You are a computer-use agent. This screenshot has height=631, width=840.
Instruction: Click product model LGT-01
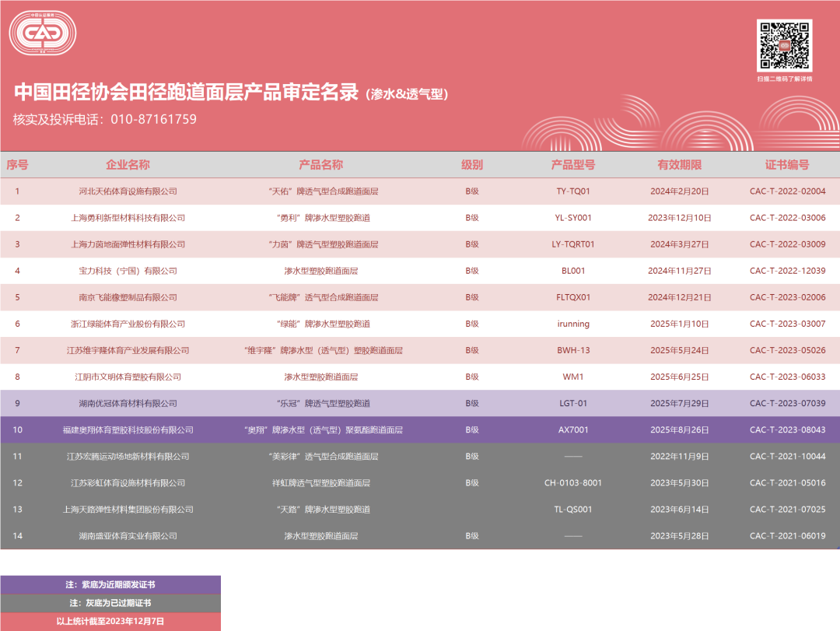coord(573,404)
